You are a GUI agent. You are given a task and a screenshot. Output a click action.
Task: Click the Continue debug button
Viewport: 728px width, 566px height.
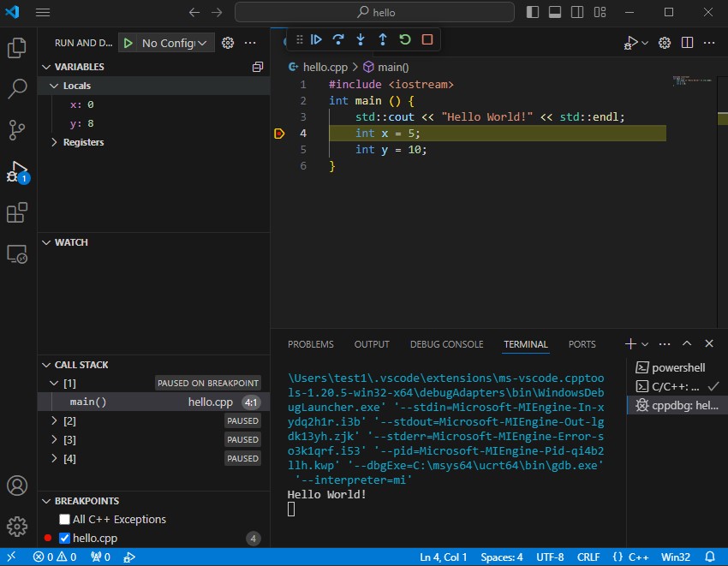(x=316, y=39)
